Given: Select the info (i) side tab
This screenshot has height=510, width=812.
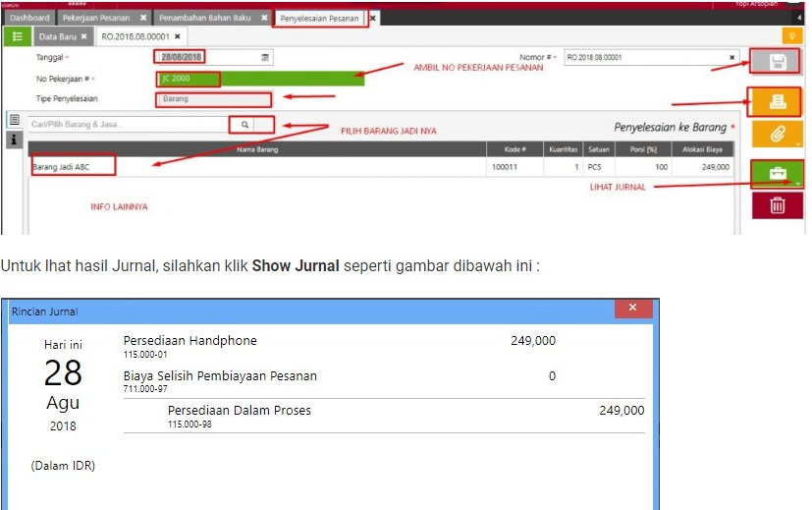Looking at the screenshot, I should coord(14,141).
